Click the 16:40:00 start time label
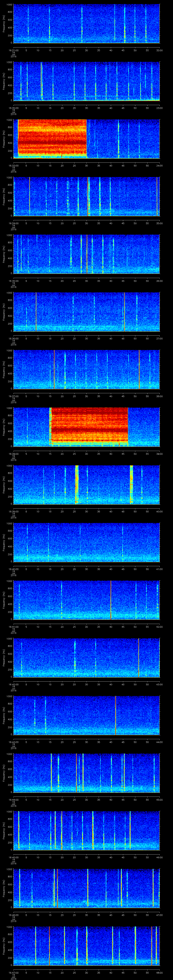Image resolution: width=173 pixels, height=980 pixels. [x=14, y=569]
